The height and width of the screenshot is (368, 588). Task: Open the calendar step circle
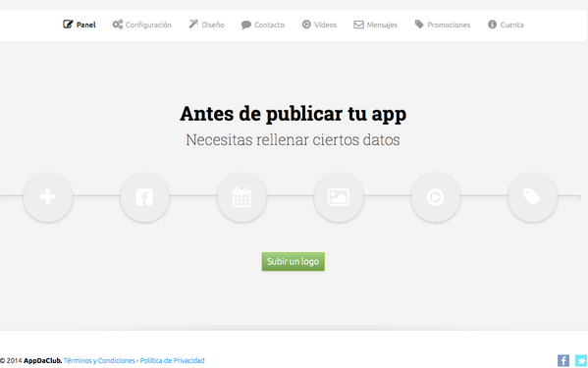pyautogui.click(x=241, y=196)
